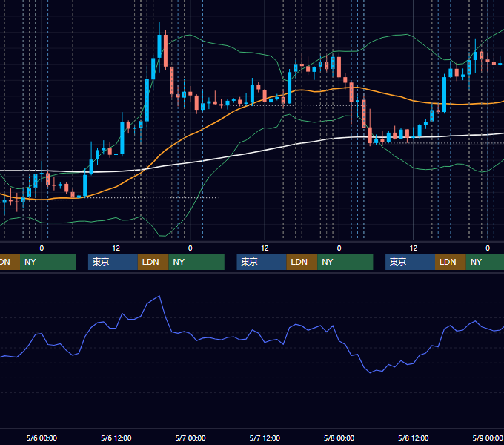Screen dimensions: 504x445
Task: Click the "12" hour label above 5/6 12:00
Action: coord(116,248)
